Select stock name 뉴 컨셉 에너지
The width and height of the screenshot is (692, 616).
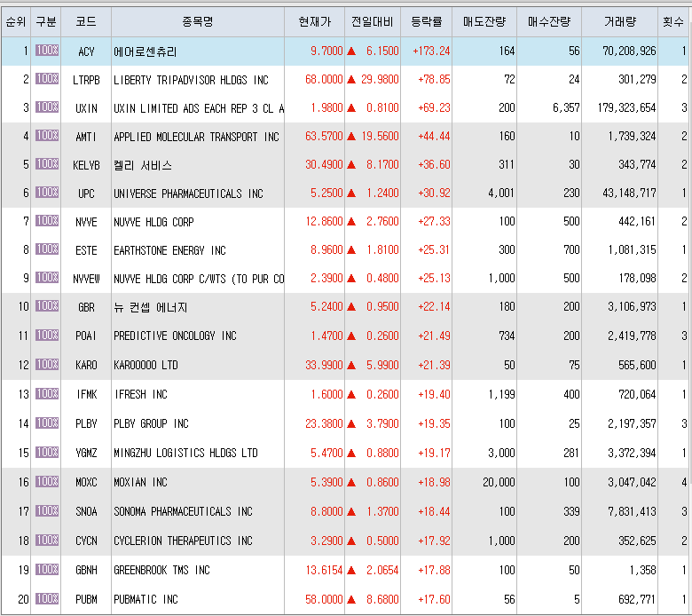tap(151, 307)
